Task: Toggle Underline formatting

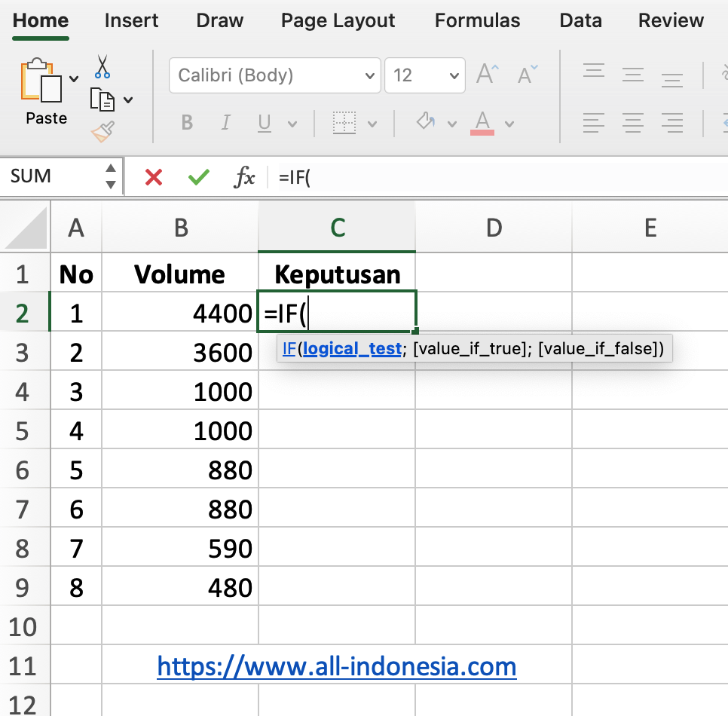Action: [265, 123]
